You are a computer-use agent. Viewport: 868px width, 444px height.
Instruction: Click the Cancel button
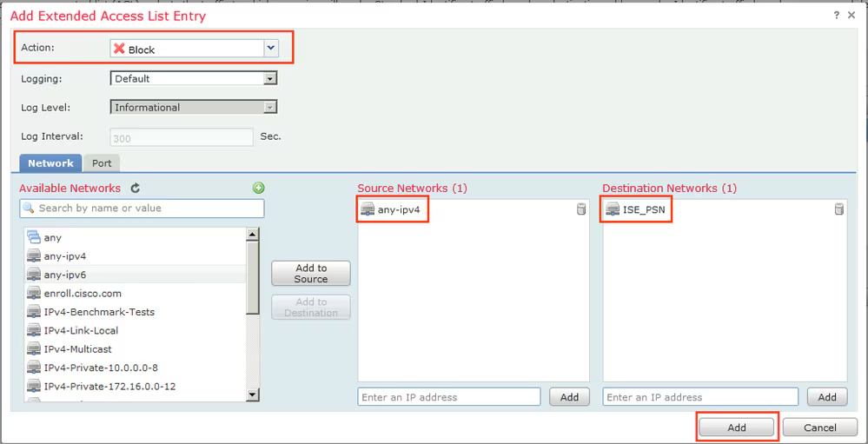pyautogui.click(x=819, y=427)
